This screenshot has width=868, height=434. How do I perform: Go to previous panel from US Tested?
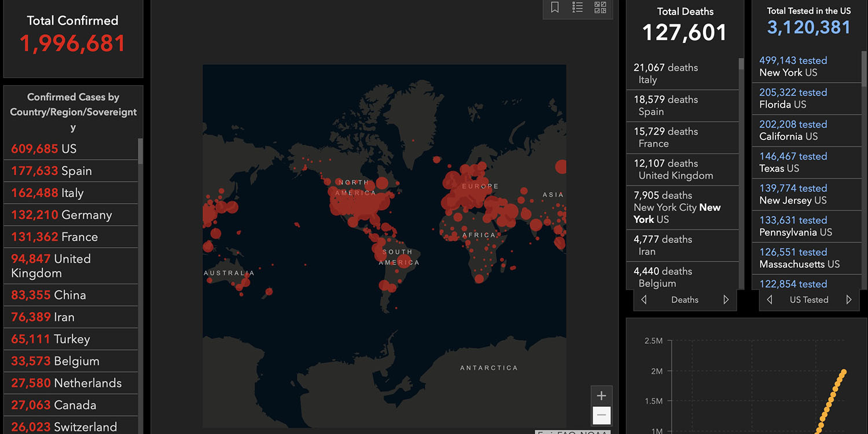pos(769,300)
